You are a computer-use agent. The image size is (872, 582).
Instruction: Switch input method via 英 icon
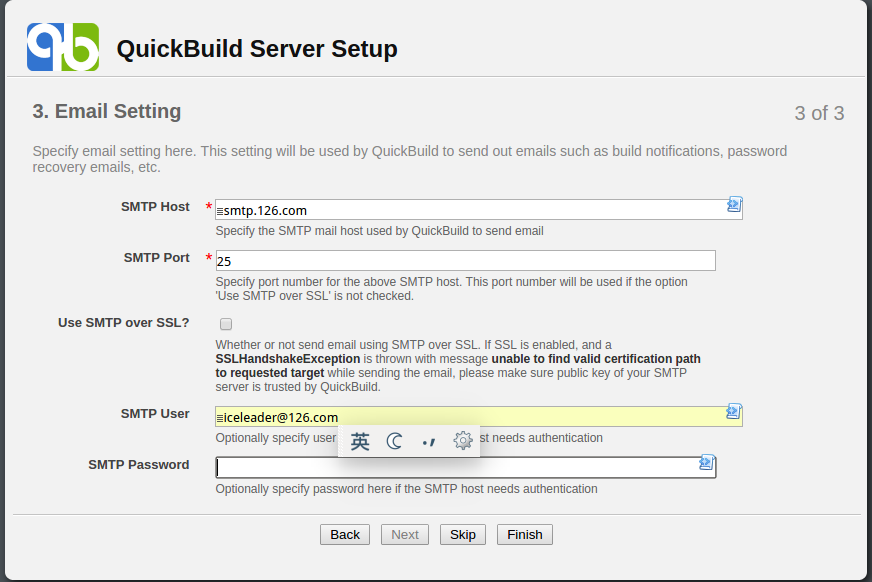(360, 442)
